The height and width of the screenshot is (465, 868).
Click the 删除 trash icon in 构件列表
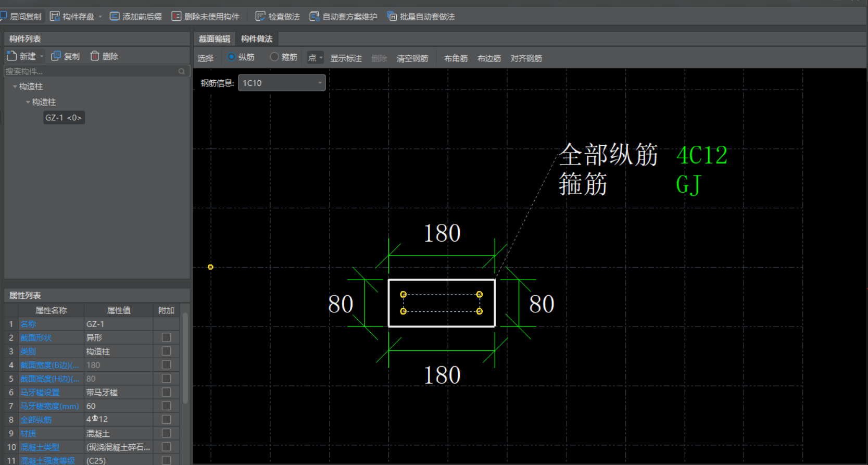[95, 56]
